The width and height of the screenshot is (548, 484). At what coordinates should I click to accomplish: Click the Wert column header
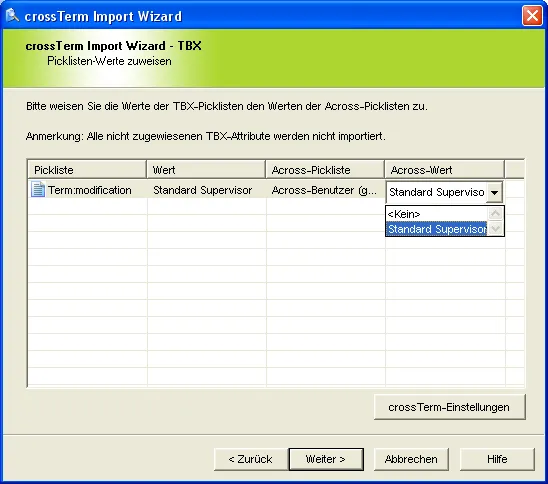point(206,170)
